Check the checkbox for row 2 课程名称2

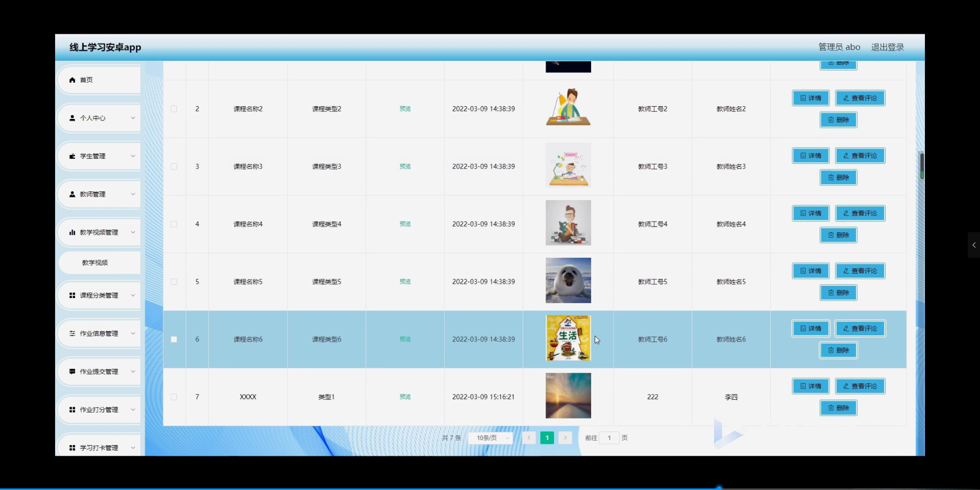click(174, 109)
